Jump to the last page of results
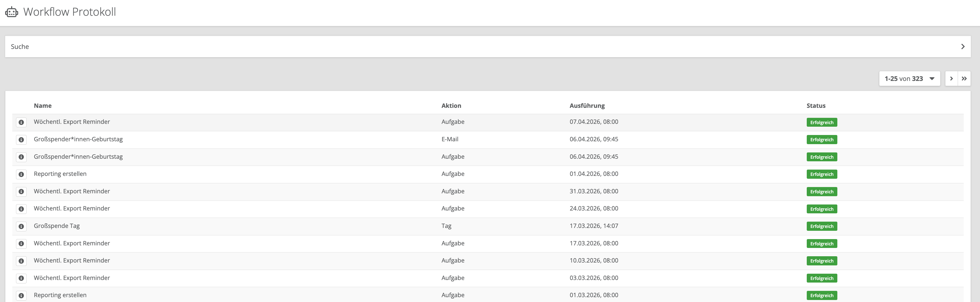 click(964, 79)
